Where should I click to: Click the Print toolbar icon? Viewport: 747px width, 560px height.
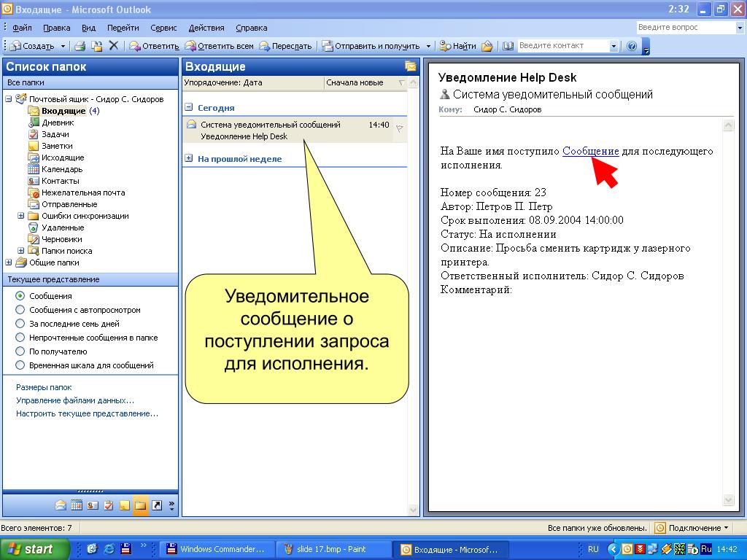80,46
